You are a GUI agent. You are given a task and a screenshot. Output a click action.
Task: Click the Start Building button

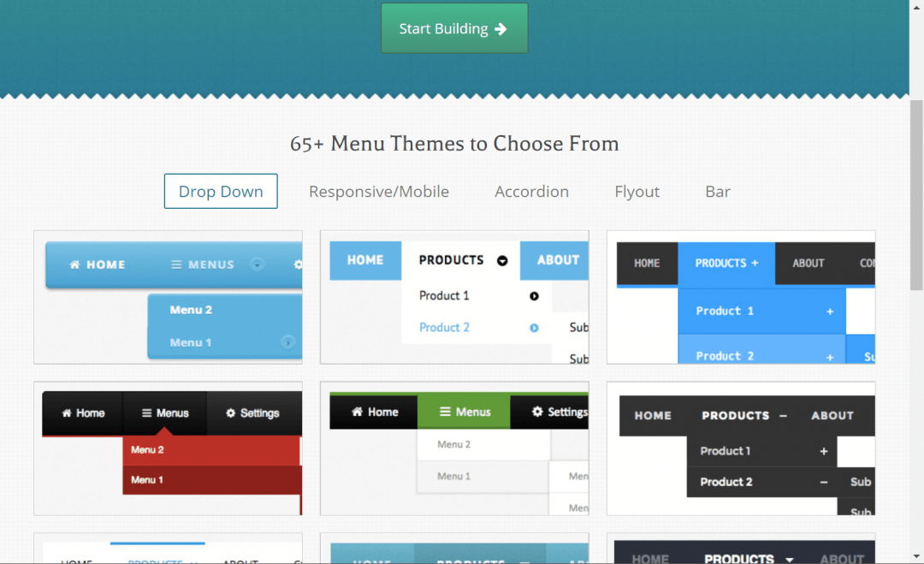[x=454, y=28]
